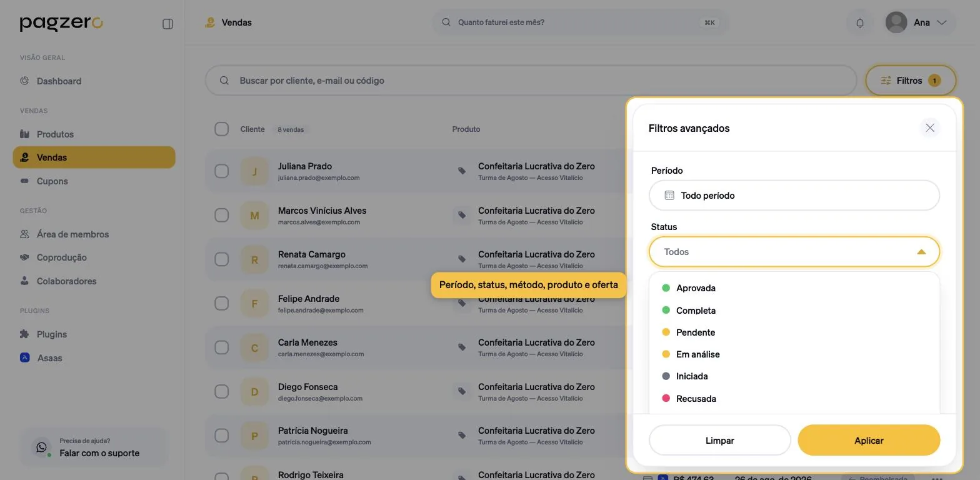Select Recusada status option
Screen dimensions: 980x480
[794, 398]
